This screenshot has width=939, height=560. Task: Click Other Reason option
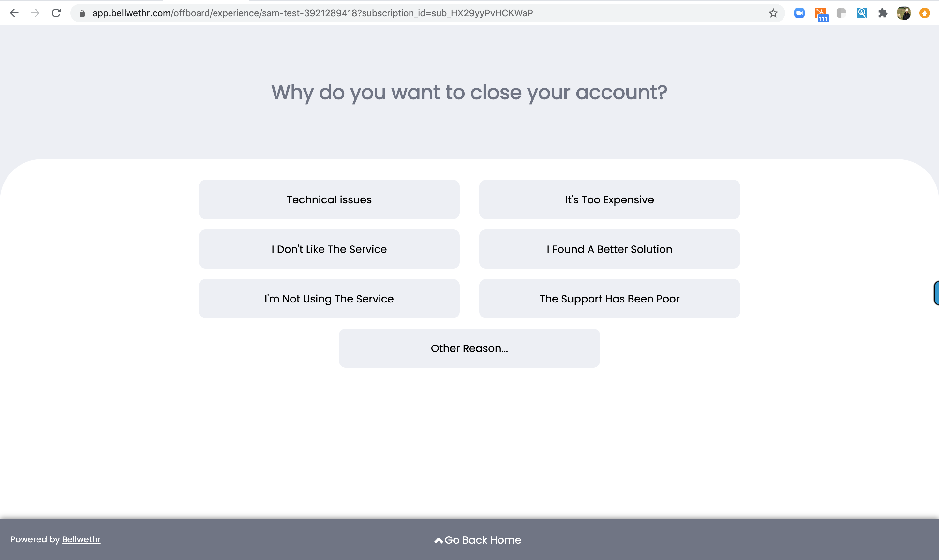(x=469, y=348)
